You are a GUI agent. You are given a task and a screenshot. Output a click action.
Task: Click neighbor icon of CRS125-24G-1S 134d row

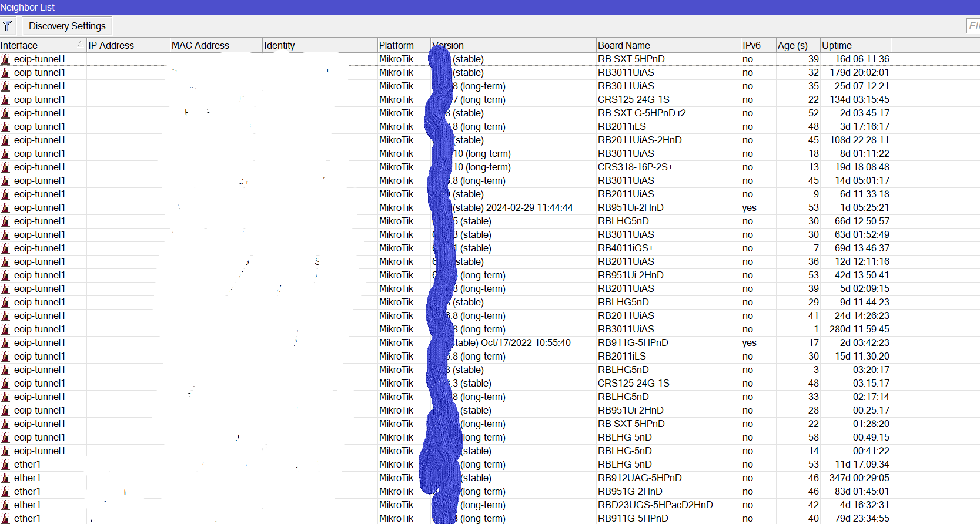6,99
